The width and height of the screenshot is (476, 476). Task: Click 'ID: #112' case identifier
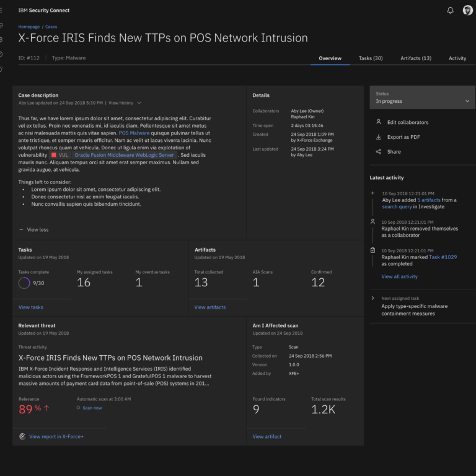click(x=29, y=58)
